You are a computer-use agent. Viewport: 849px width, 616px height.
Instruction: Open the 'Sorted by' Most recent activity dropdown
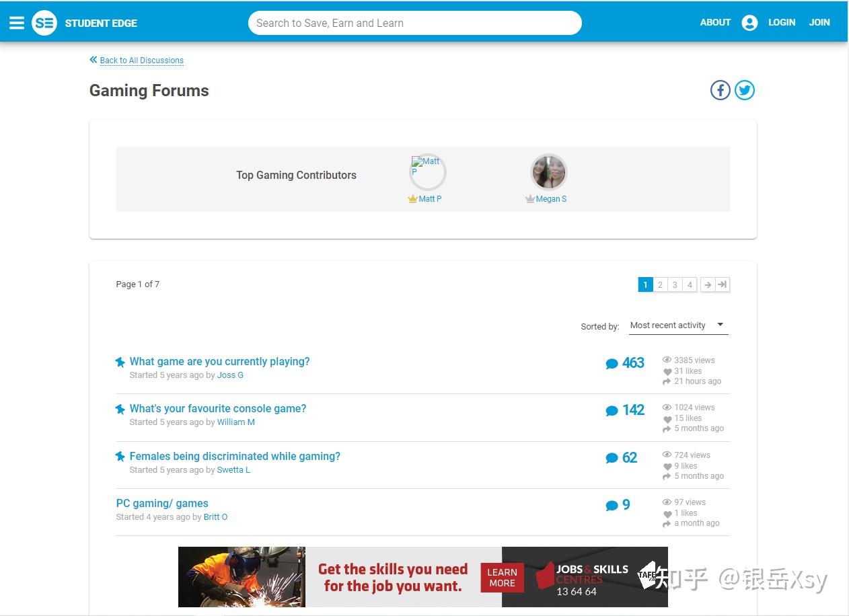677,325
